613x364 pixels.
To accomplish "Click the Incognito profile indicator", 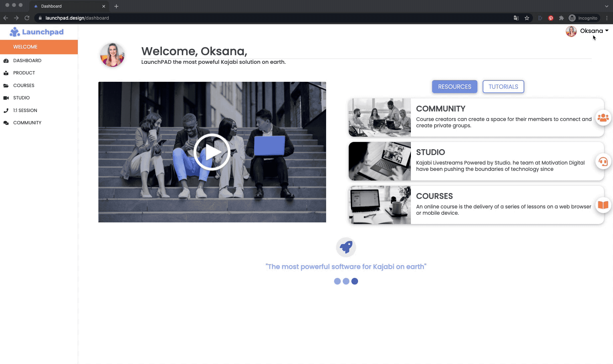I will point(583,18).
